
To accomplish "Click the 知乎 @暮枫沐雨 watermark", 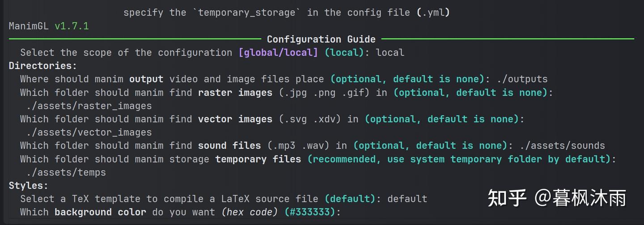I will pyautogui.click(x=557, y=198).
